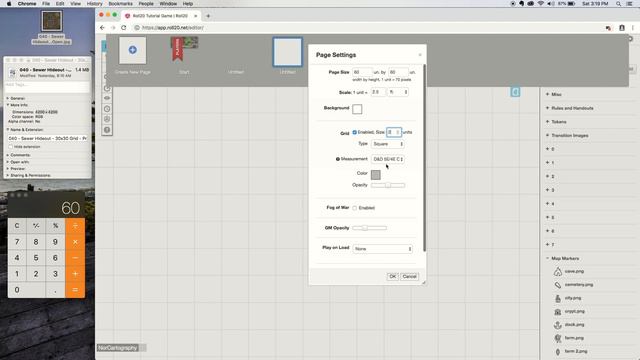
Task: Click desktop Sewer Hideout image file icon
Action: click(x=51, y=21)
